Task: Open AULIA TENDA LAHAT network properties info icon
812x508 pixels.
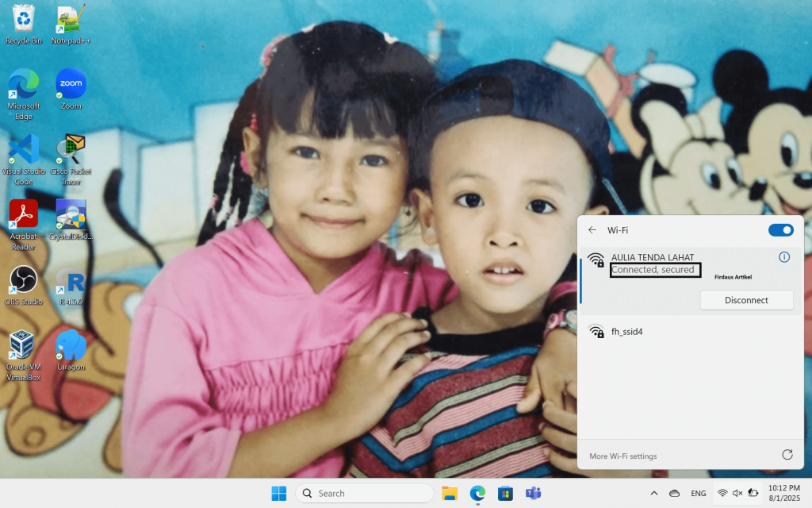Action: [x=784, y=257]
